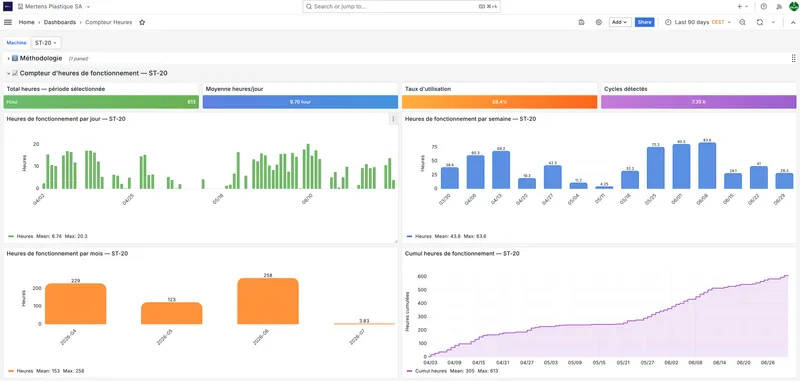The image size is (800, 381).
Task: Toggle Heures legend in the weekly chart
Action: 423,236
